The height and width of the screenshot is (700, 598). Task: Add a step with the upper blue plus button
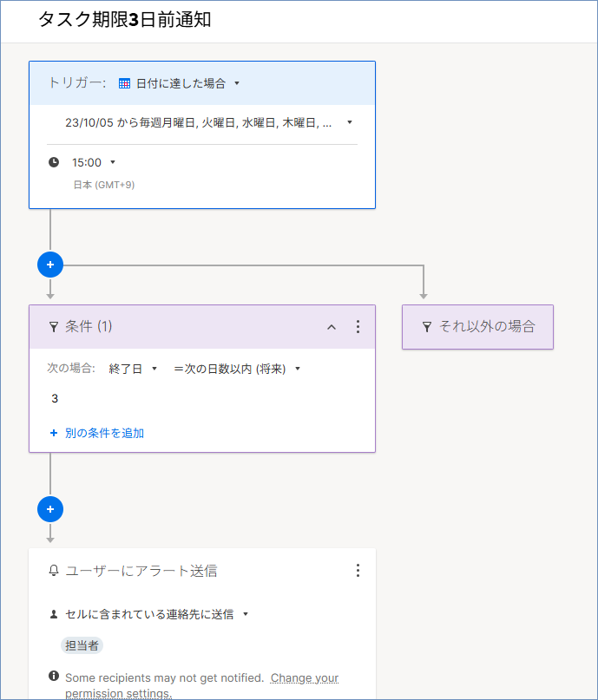click(50, 264)
